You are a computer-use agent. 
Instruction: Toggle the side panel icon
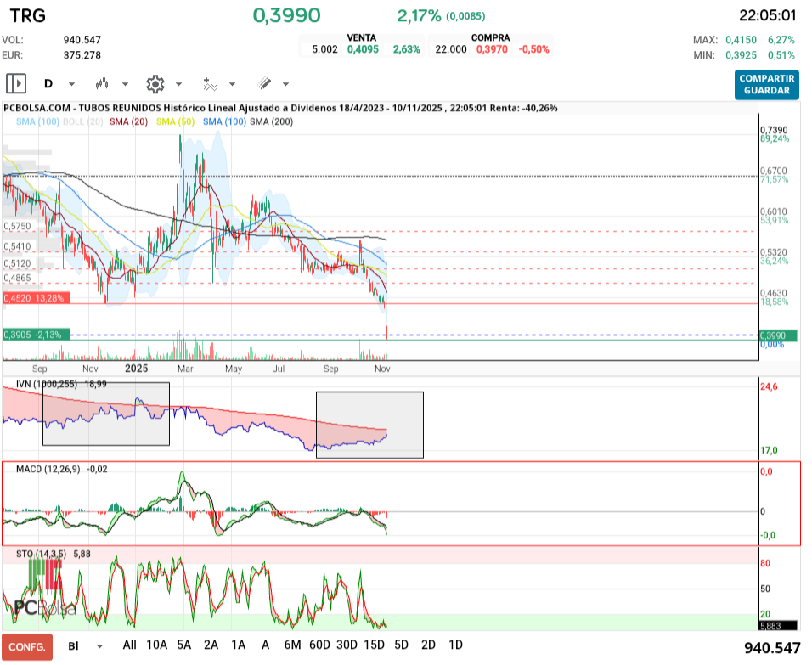16,83
